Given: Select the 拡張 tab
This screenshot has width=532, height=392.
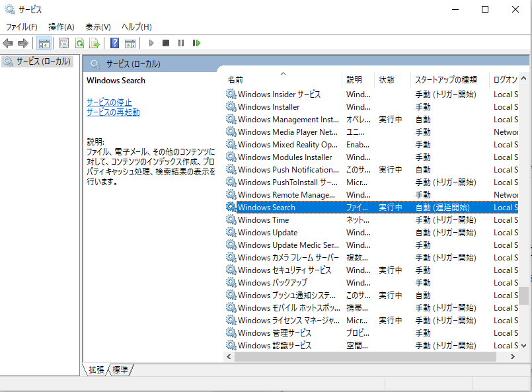Looking at the screenshot, I should [98, 371].
